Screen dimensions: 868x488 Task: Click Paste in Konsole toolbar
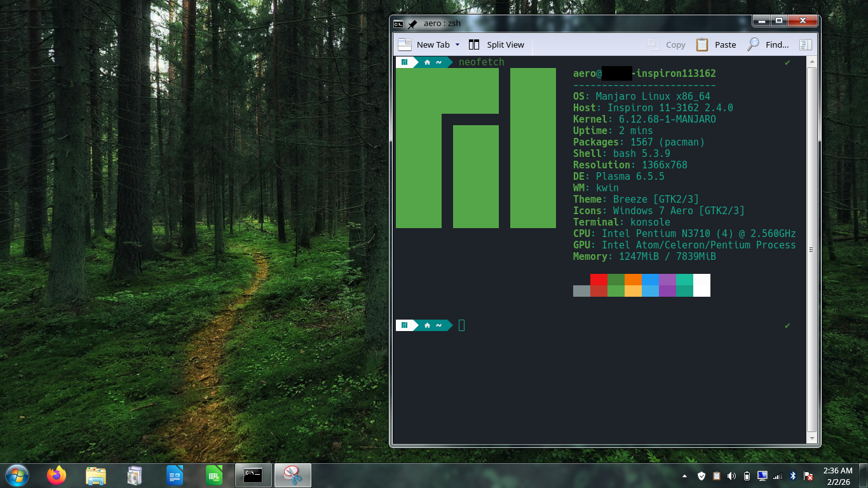coord(715,44)
